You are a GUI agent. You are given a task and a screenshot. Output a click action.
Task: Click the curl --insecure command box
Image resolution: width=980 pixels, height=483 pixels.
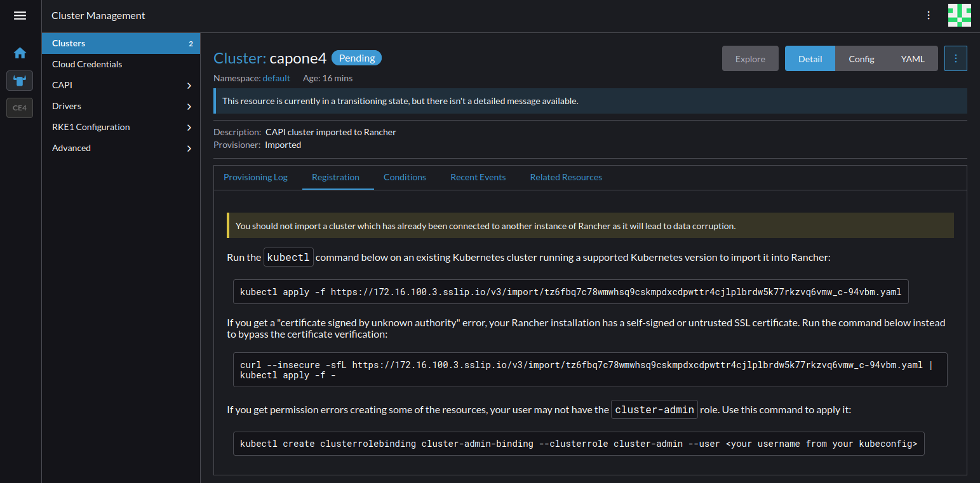590,370
